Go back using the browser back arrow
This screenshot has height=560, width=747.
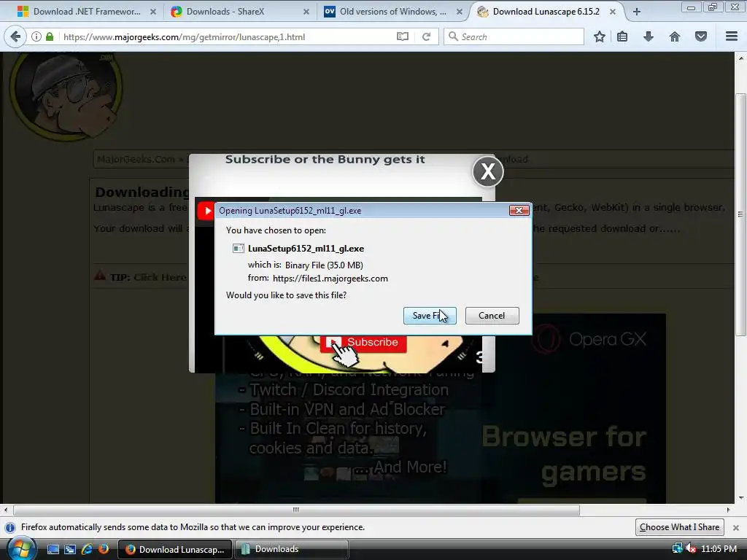click(x=15, y=36)
